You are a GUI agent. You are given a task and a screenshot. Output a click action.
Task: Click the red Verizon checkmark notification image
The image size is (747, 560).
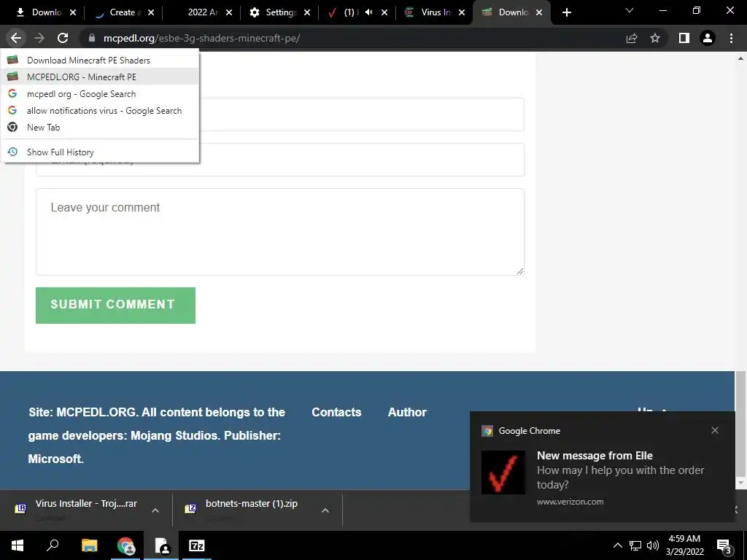(503, 472)
